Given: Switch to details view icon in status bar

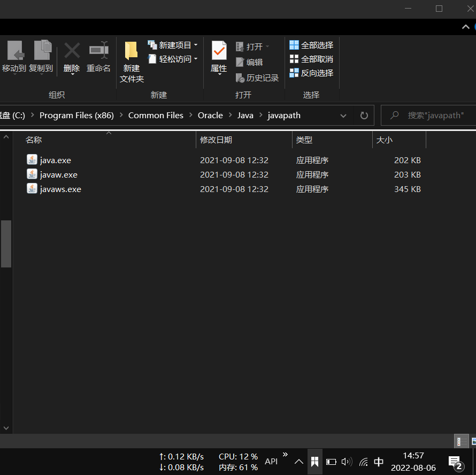Looking at the screenshot, I should point(461,441).
